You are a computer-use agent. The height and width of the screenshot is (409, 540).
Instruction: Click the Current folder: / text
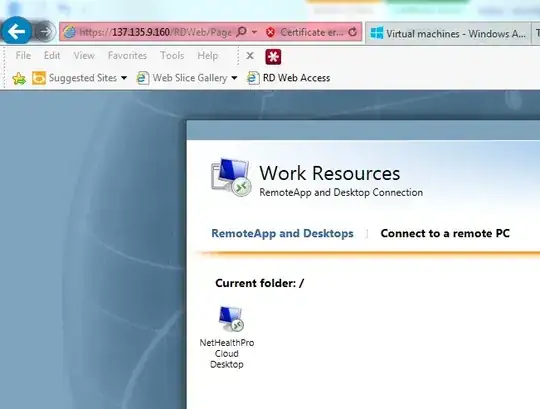(260, 283)
